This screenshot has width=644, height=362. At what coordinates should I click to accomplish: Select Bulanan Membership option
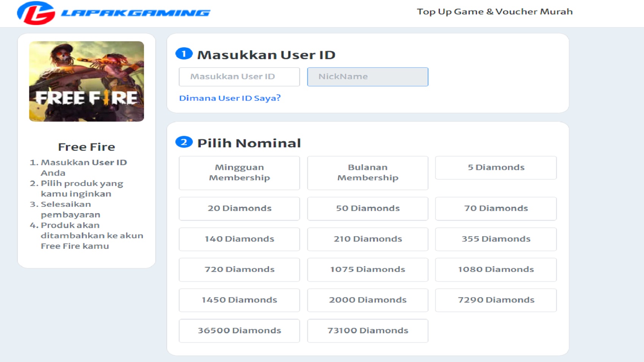(x=367, y=173)
